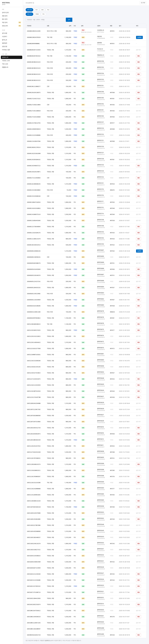Click member ID #97588

(112, 92)
